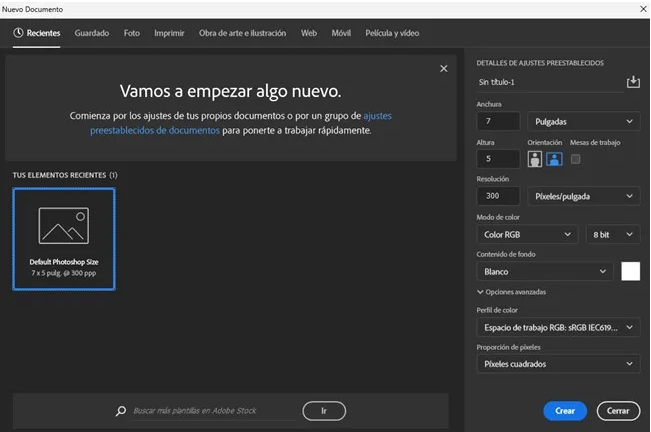651x432 pixels.
Task: Open the 8 bit depth dropdown
Action: [612, 234]
